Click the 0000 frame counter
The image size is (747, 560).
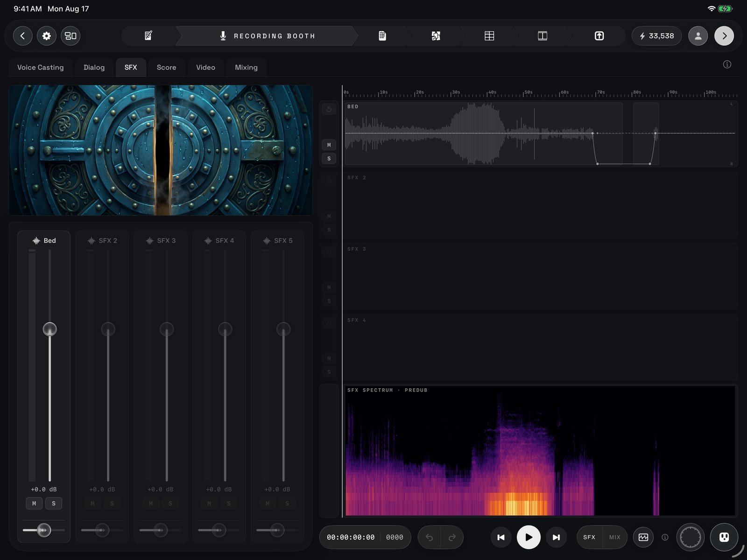coord(395,538)
